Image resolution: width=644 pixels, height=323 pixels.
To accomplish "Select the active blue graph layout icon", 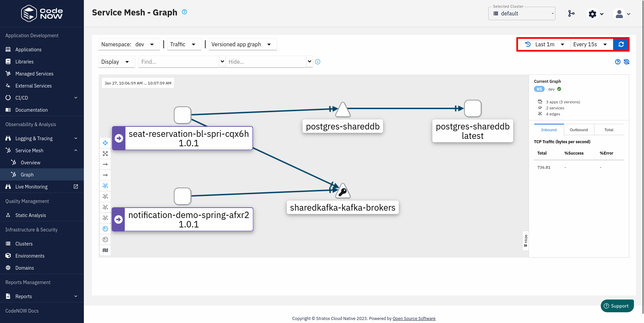I will 105,186.
